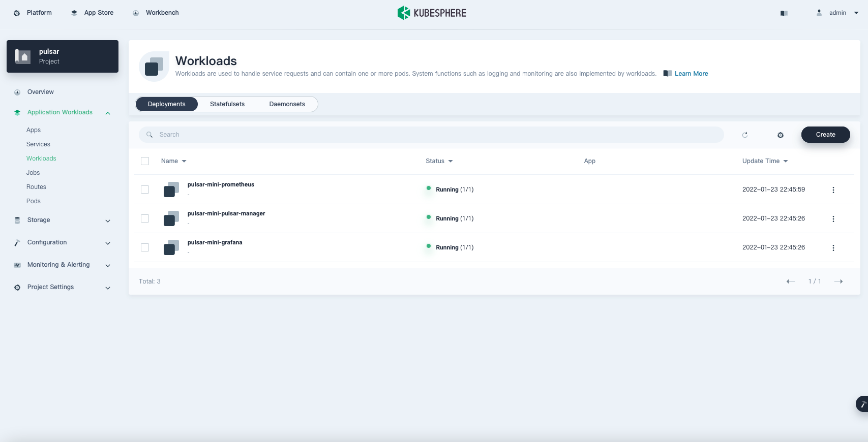Open the documentation book icon in header
This screenshot has width=868, height=442.
click(784, 13)
